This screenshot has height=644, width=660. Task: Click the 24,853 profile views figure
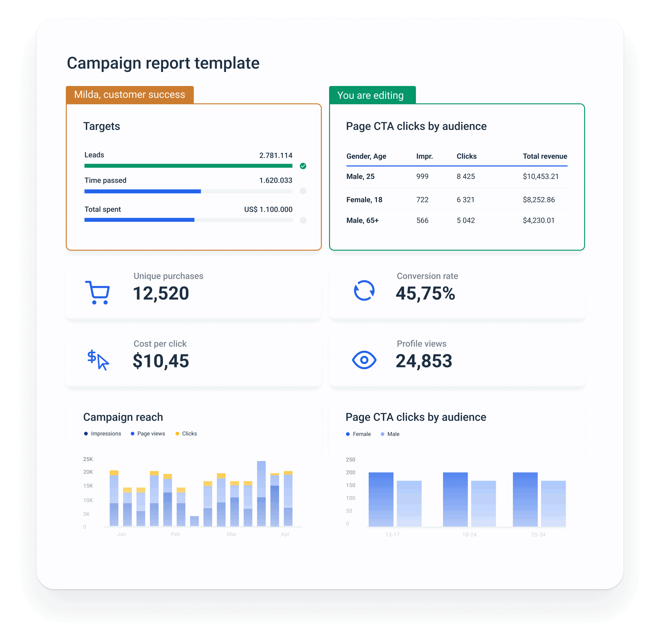pos(424,361)
